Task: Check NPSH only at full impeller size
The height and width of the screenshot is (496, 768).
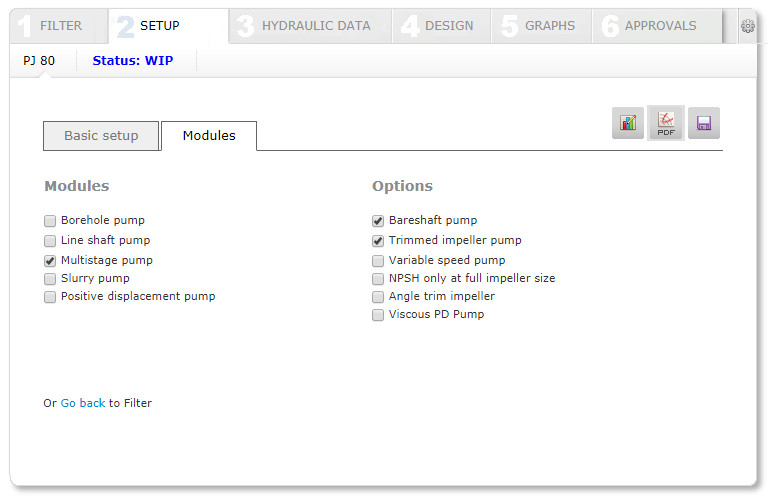Action: pos(378,279)
